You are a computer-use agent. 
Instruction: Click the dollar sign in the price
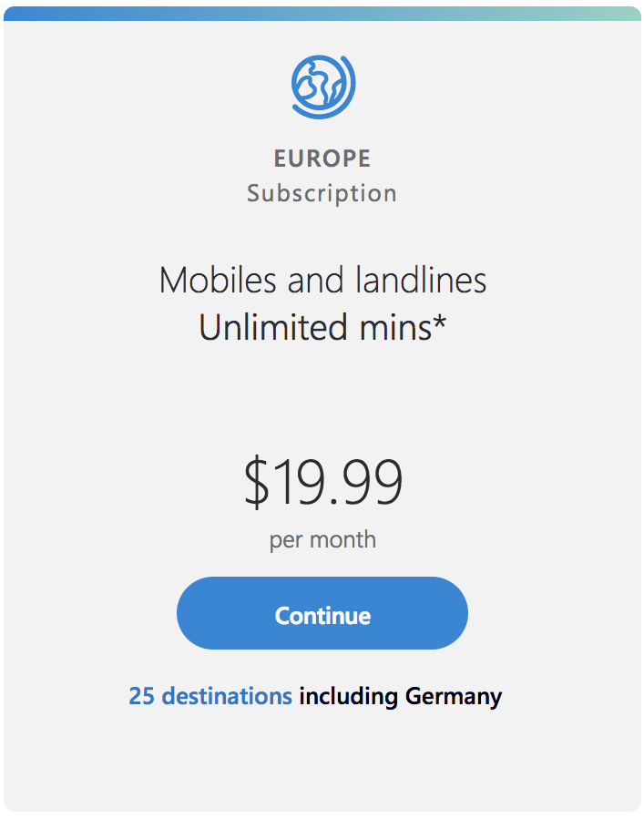[x=256, y=483]
